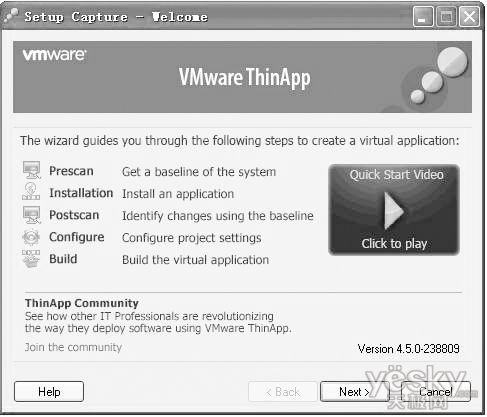The image size is (487, 417).
Task: Minimize the Setup Capture window
Action: (423, 17)
